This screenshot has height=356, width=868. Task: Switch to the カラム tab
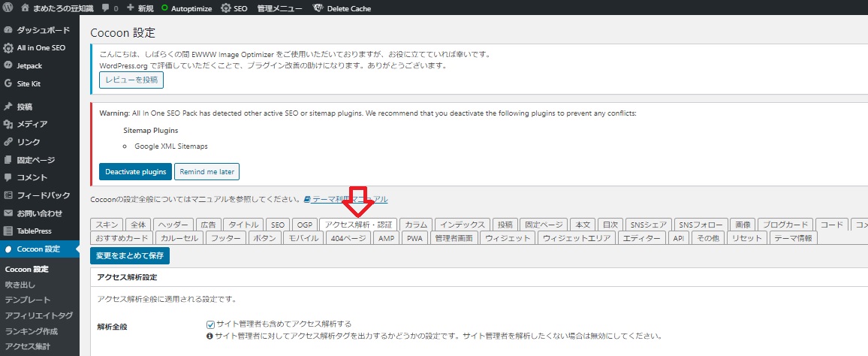(x=416, y=225)
